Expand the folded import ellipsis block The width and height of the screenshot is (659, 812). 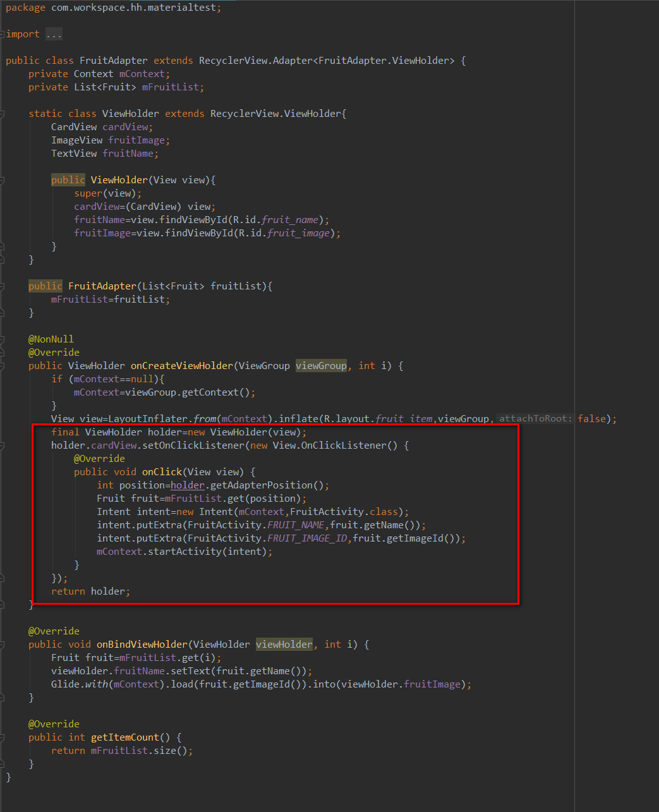54,34
